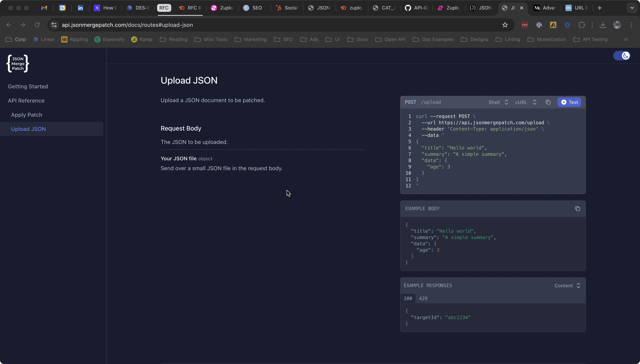The image size is (640, 364).
Task: Bookmark this page via the star icon
Action: pos(505,25)
